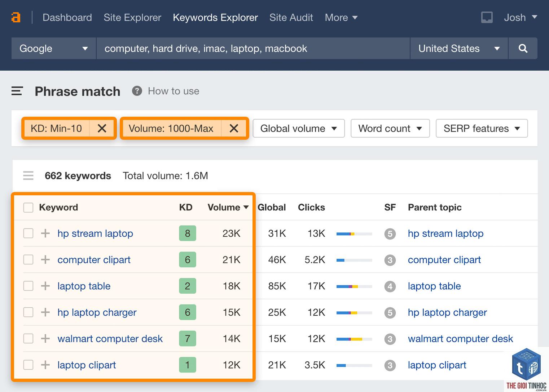Click the Parent topic column header

point(435,207)
